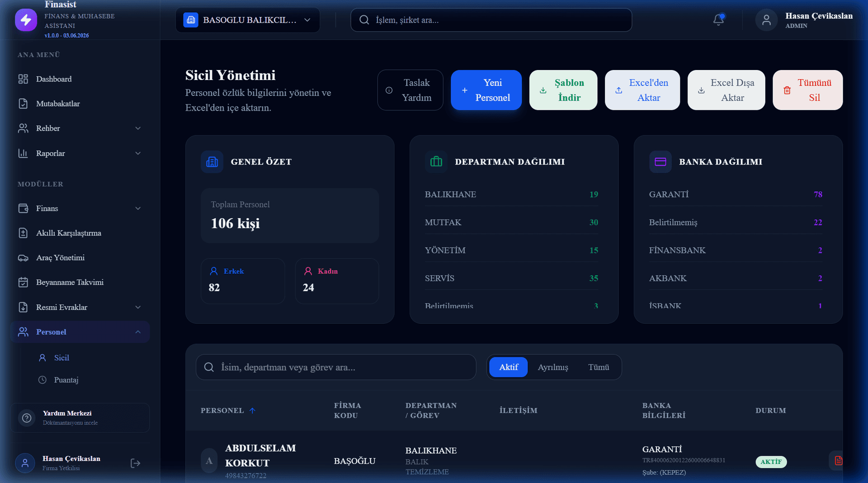Click the AKTİF status badge
The width and height of the screenshot is (868, 483).
tap(771, 462)
